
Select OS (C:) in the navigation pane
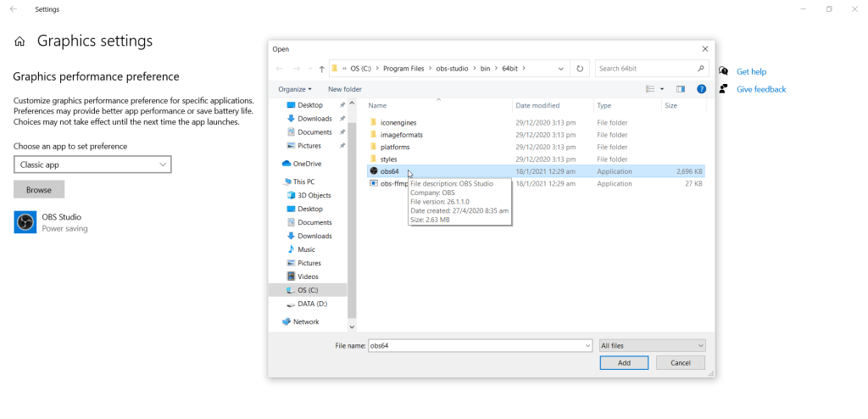pos(307,290)
